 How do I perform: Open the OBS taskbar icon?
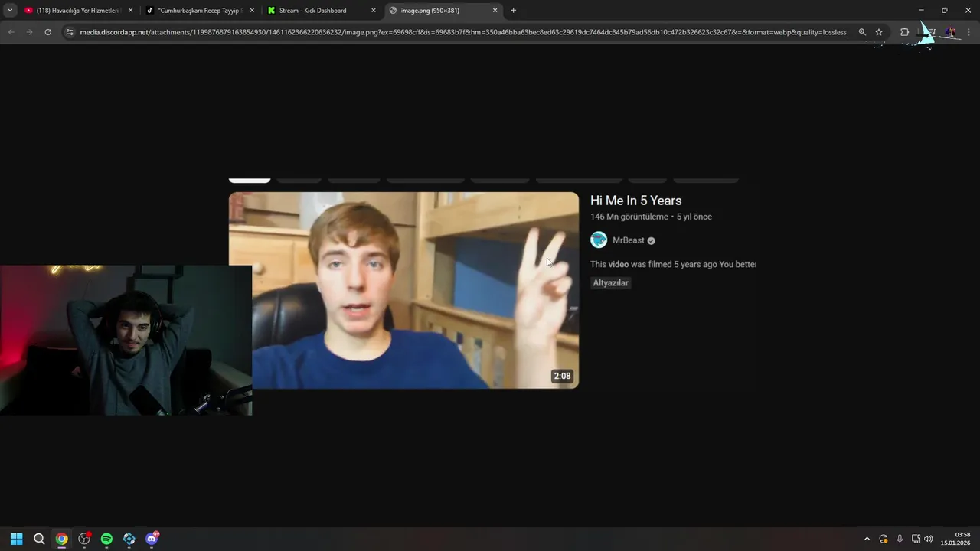point(84,539)
